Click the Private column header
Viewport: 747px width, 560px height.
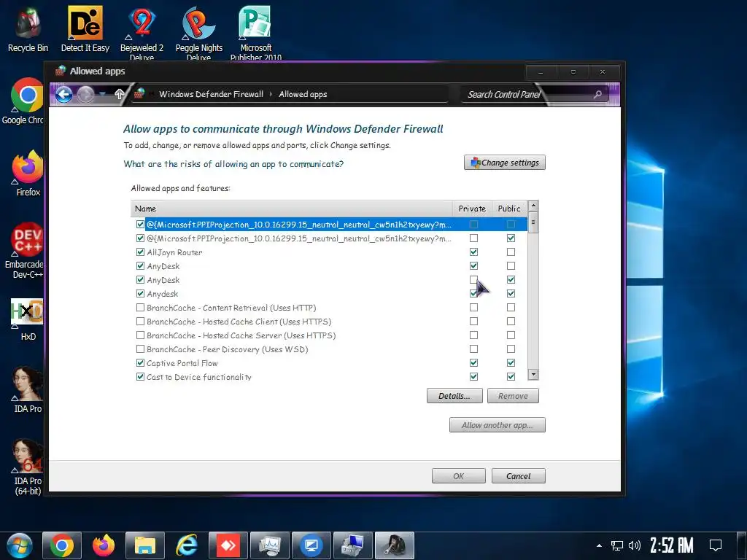472,209
